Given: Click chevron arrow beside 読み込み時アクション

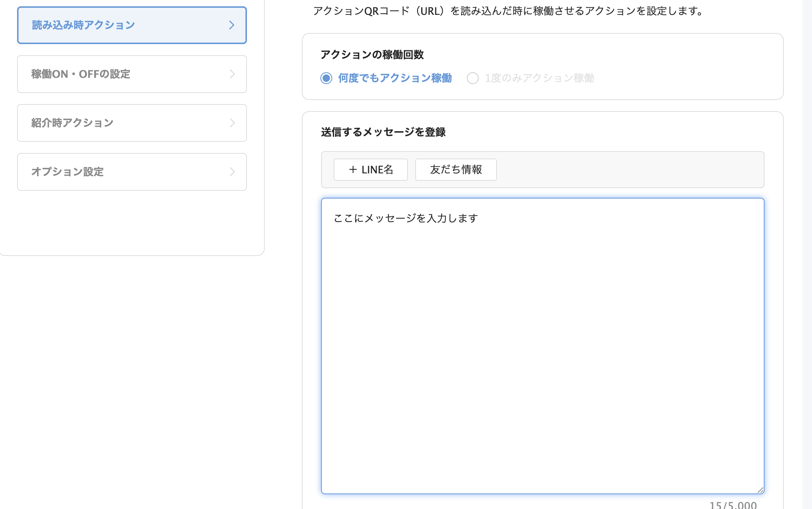Looking at the screenshot, I should pos(232,25).
